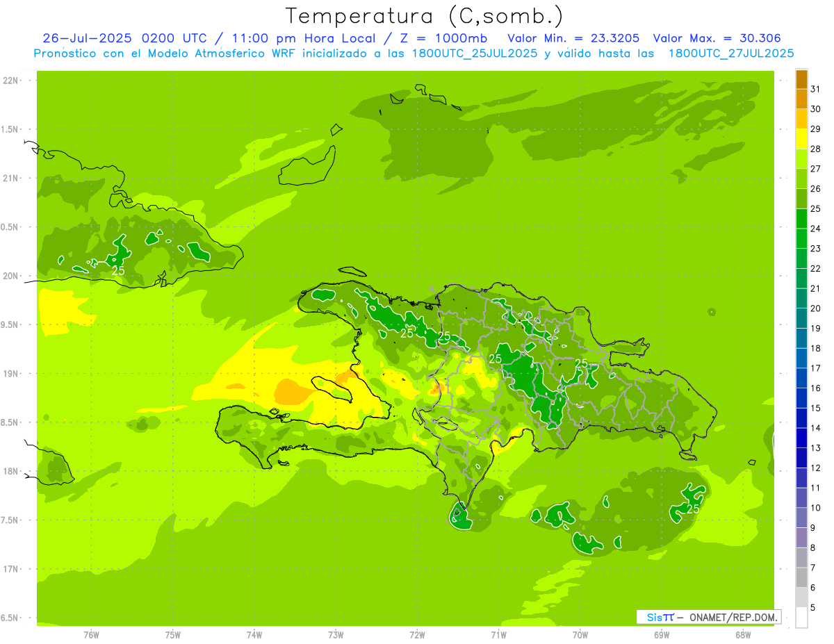This screenshot has width=834, height=644.
Task: Click the '75W' longitude axis label
Action: point(173,636)
